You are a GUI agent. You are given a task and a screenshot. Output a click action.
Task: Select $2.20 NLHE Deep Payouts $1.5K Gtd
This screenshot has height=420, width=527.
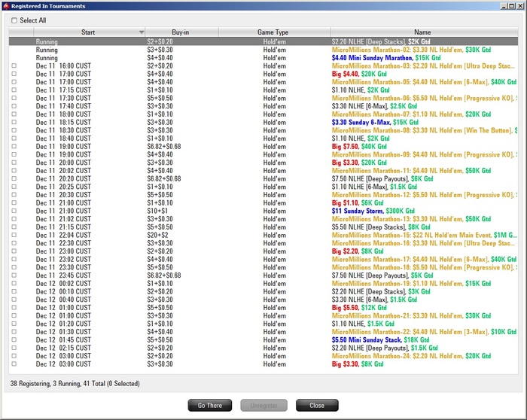click(263, 348)
